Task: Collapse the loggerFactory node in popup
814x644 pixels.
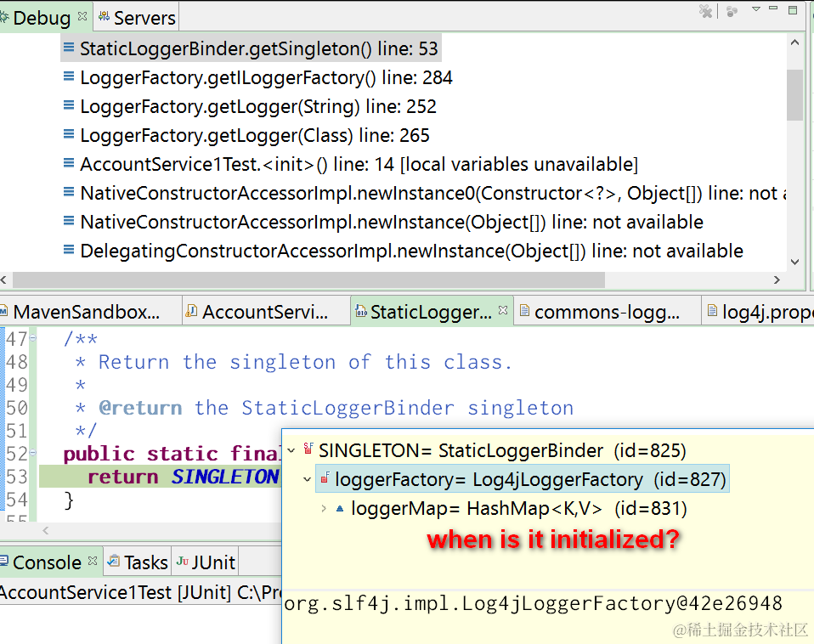Action: (308, 479)
